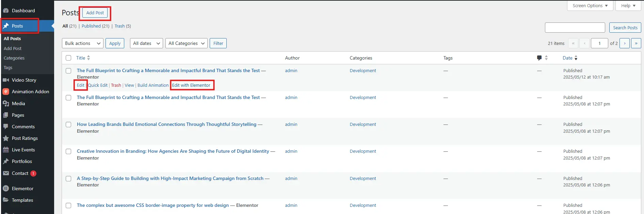Viewport: 644px width, 214px height.
Task: Open Live Events calendar icon
Action: [6, 150]
